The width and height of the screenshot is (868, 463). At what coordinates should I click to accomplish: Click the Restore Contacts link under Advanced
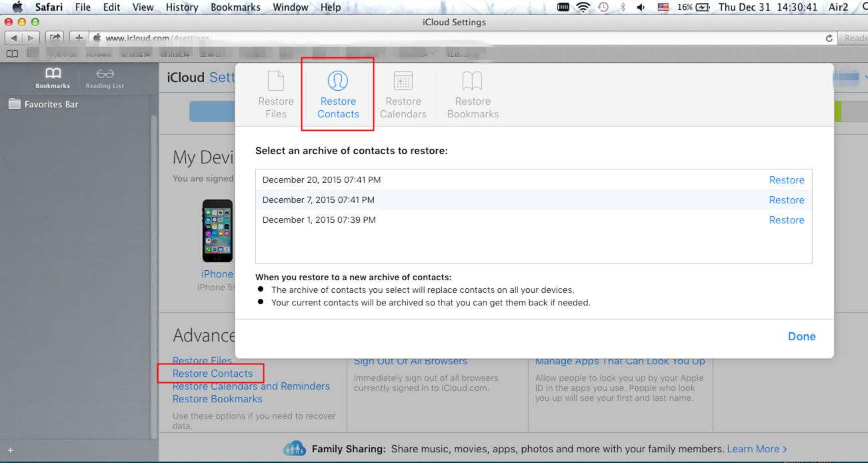pos(213,374)
